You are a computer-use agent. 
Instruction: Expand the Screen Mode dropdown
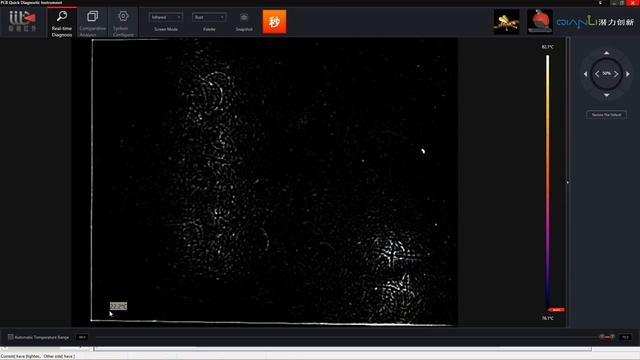pos(166,17)
